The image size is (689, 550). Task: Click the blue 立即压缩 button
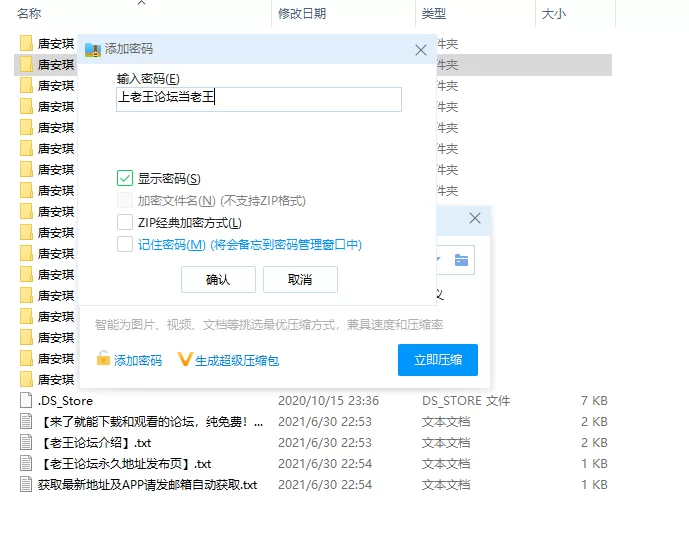click(437, 359)
